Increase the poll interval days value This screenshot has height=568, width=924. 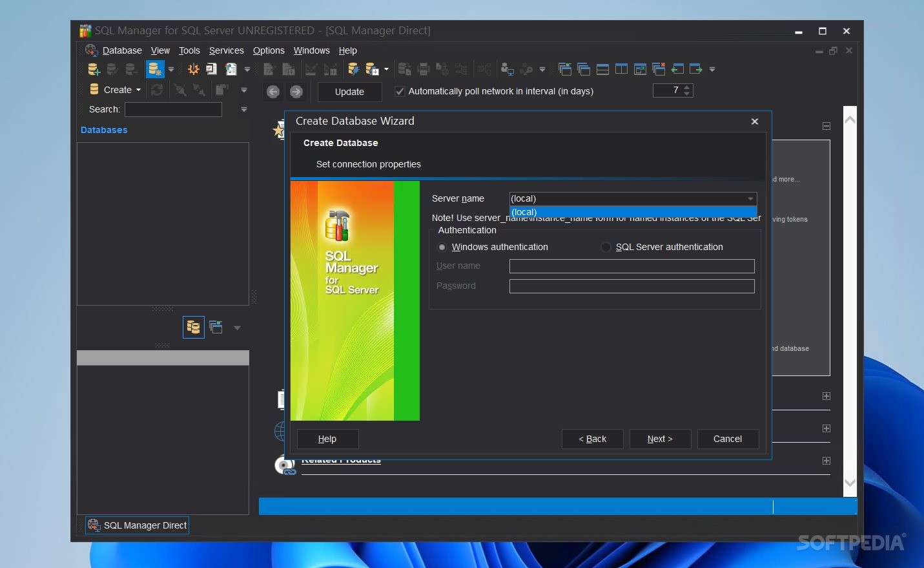(x=688, y=87)
